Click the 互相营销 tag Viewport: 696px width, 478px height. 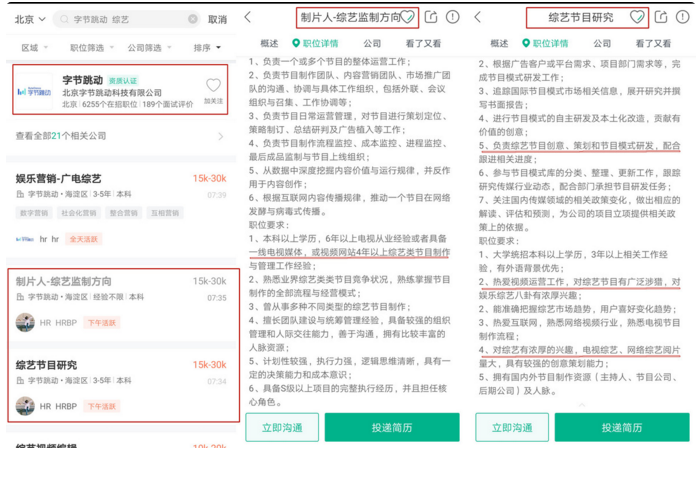pyautogui.click(x=165, y=213)
